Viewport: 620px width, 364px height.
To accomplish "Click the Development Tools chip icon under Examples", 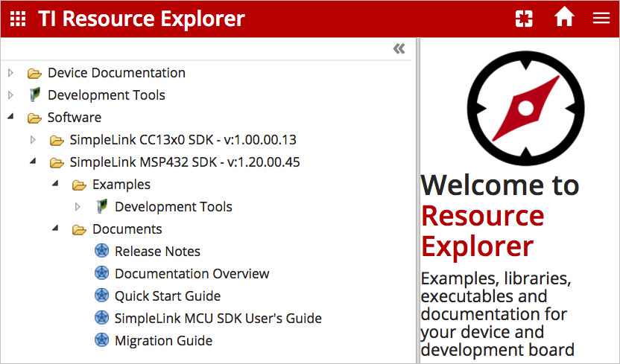I will tap(101, 207).
